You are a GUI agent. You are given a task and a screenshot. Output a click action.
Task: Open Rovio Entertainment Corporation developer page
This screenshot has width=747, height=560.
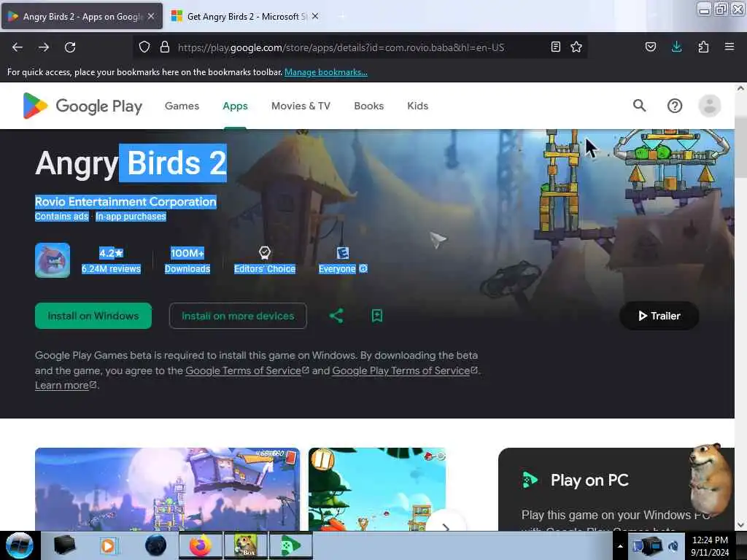coord(125,201)
